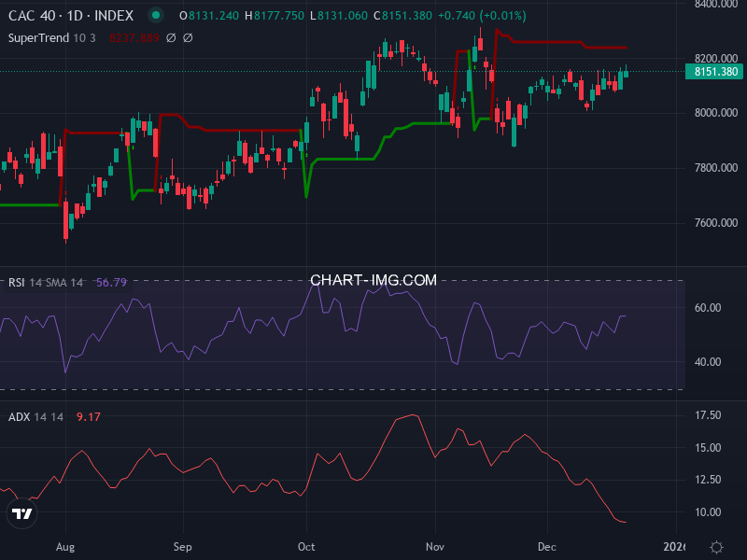Click the TradingView logo watermark
Viewport: 747px width, 560px height.
coord(22,511)
